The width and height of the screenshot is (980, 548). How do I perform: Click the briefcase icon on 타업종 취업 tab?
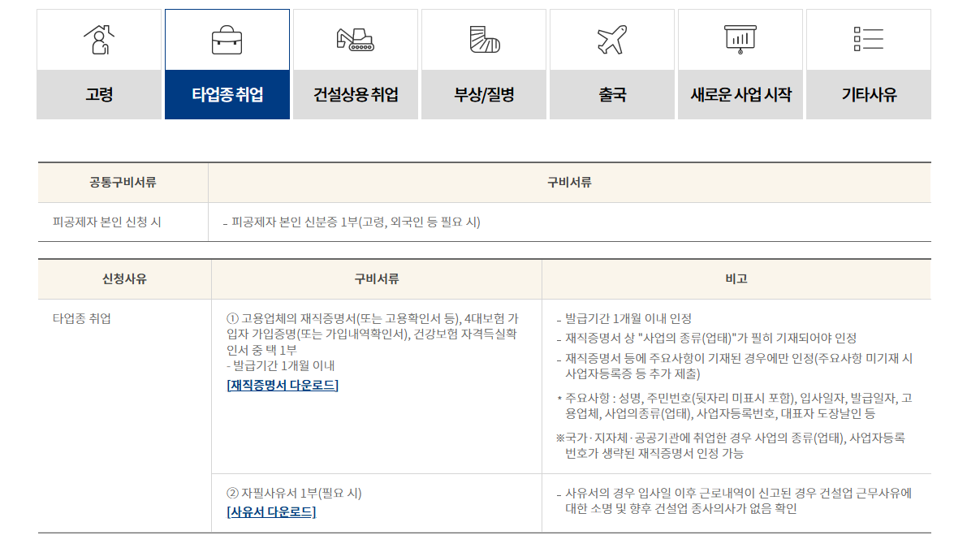(x=227, y=37)
